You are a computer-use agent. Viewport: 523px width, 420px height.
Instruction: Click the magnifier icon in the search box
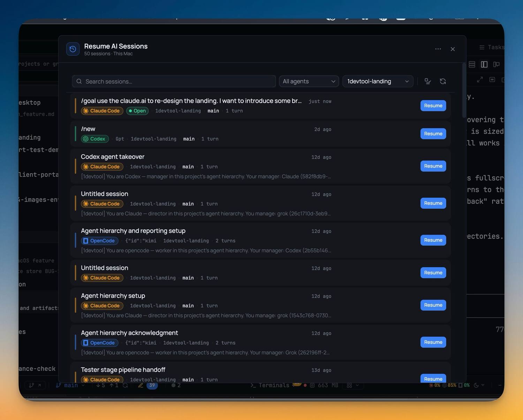click(x=79, y=81)
